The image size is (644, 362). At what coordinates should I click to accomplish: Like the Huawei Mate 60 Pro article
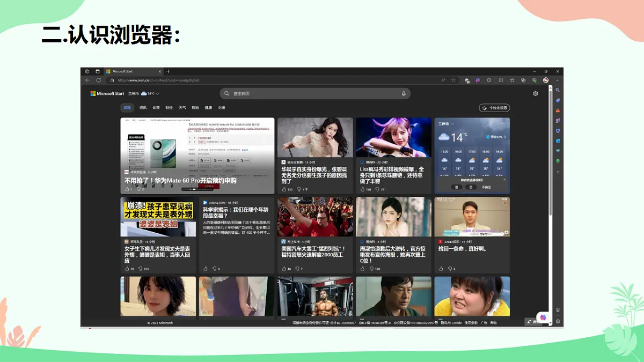tap(127, 189)
